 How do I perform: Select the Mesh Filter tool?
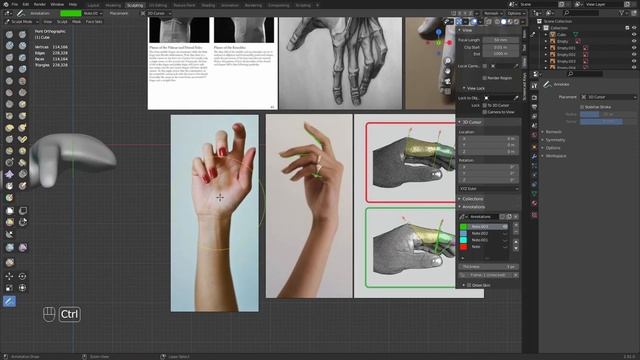[9, 247]
